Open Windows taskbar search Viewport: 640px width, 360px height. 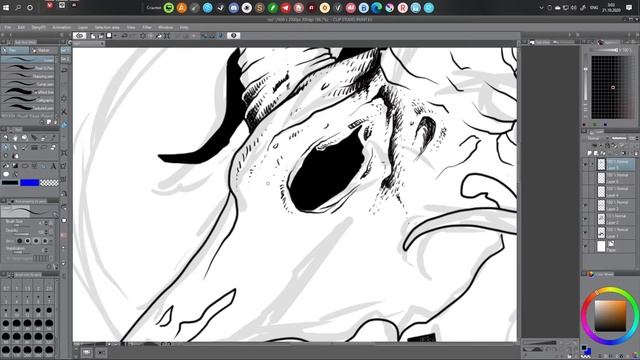coord(18,8)
